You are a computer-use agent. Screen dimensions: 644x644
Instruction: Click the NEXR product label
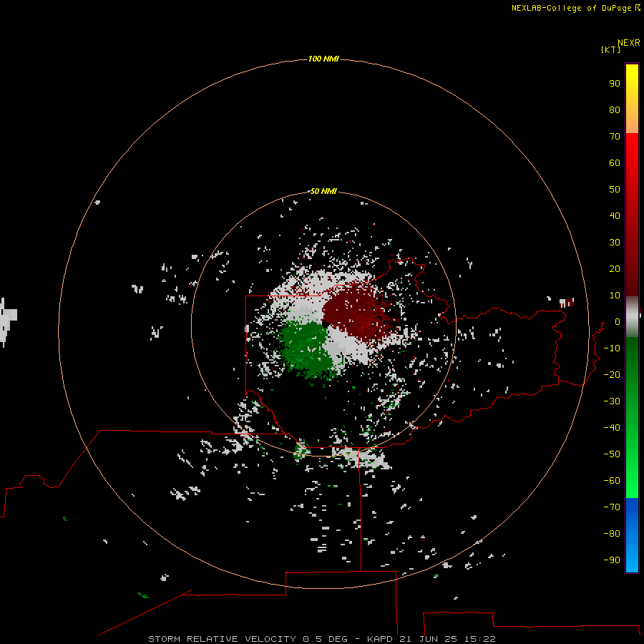pos(628,43)
